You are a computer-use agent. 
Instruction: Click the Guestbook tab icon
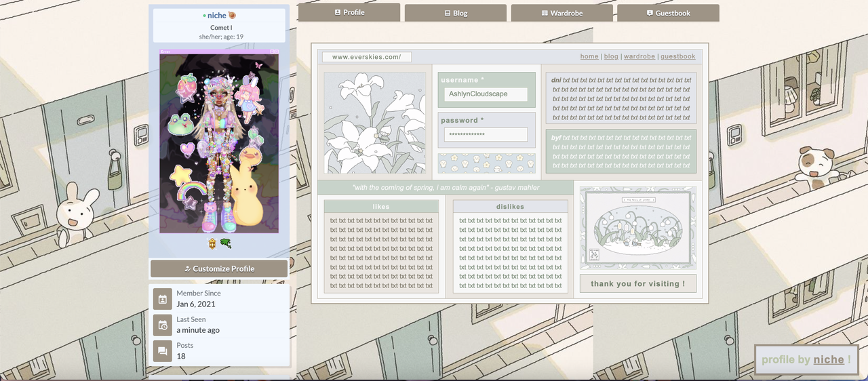pyautogui.click(x=650, y=13)
